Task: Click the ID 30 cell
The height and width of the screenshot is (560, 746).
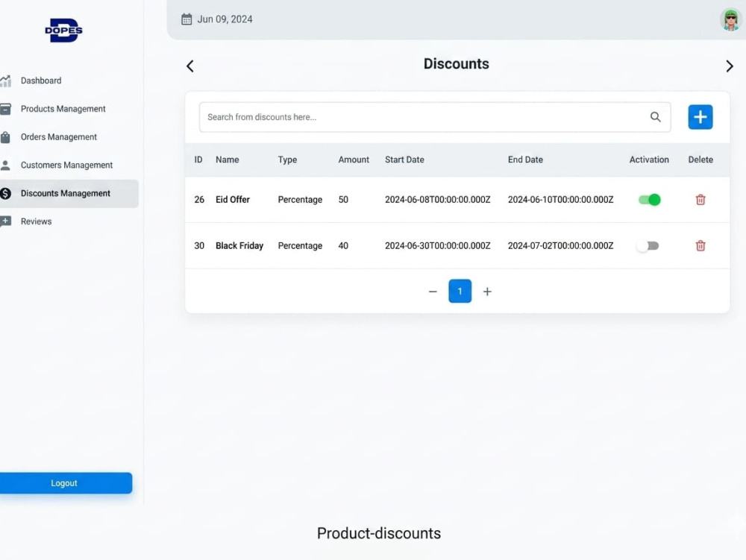Action: [199, 246]
